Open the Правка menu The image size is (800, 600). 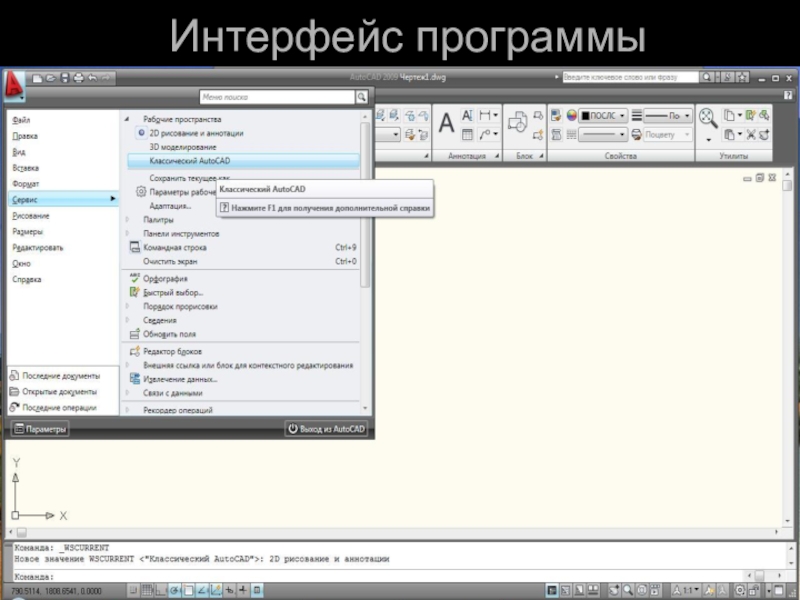(25, 136)
